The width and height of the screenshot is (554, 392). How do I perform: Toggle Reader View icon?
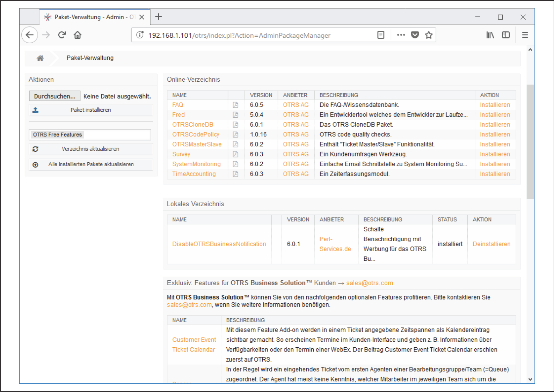pos(381,35)
